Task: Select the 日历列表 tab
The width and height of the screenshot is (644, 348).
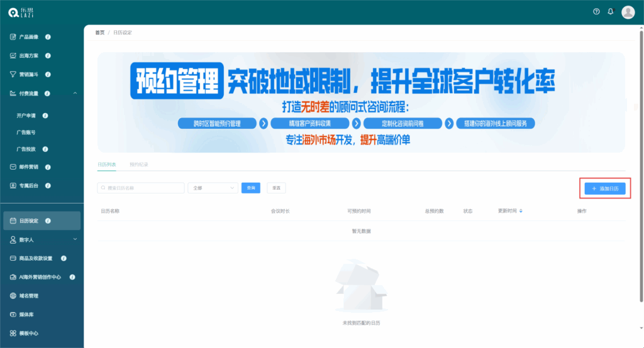Action: pyautogui.click(x=106, y=165)
